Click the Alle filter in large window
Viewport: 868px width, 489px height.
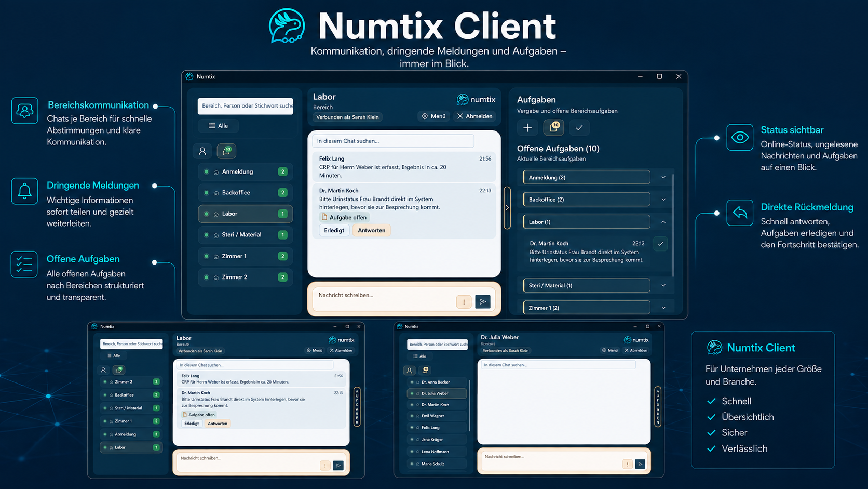click(x=218, y=126)
